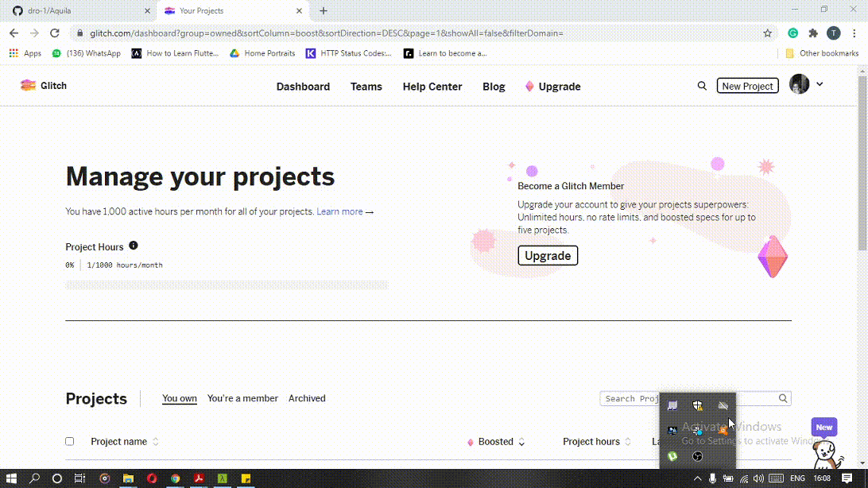Screen dimensions: 868x488
Task: Open the Windows Start menu
Action: (x=11, y=478)
